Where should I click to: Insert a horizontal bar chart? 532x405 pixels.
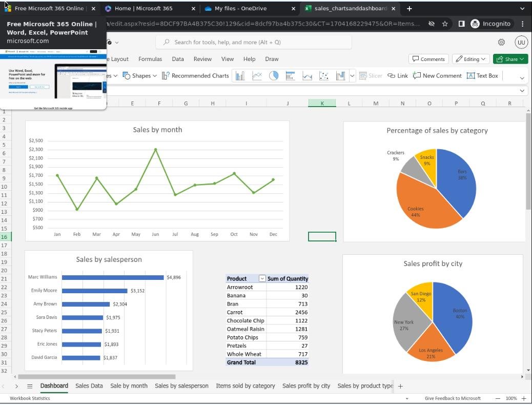pos(290,76)
